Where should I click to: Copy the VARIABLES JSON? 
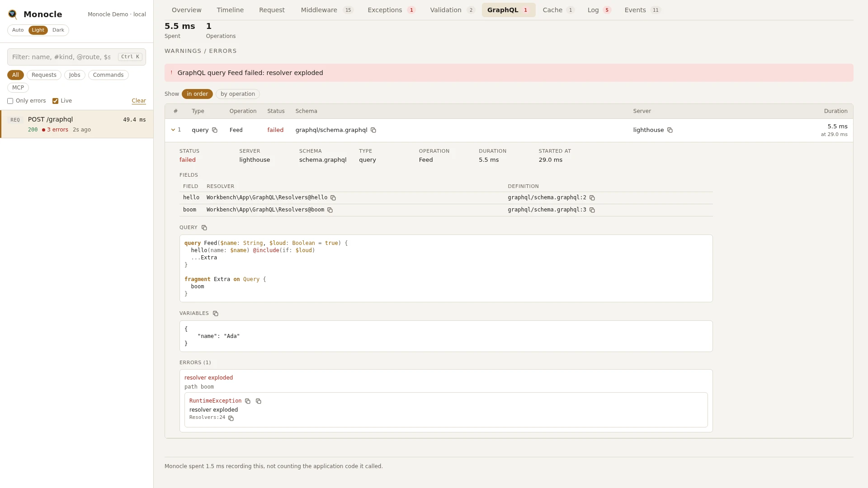pos(216,314)
